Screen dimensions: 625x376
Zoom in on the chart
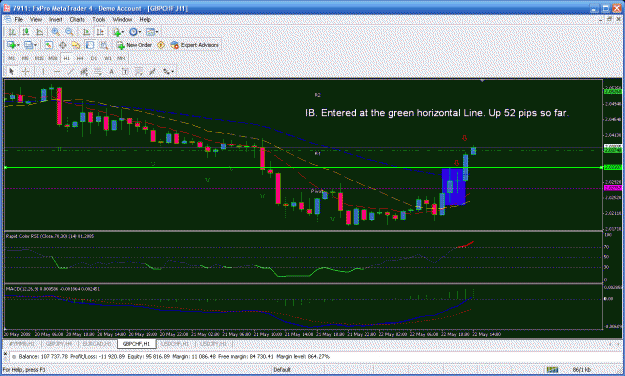coord(56,32)
